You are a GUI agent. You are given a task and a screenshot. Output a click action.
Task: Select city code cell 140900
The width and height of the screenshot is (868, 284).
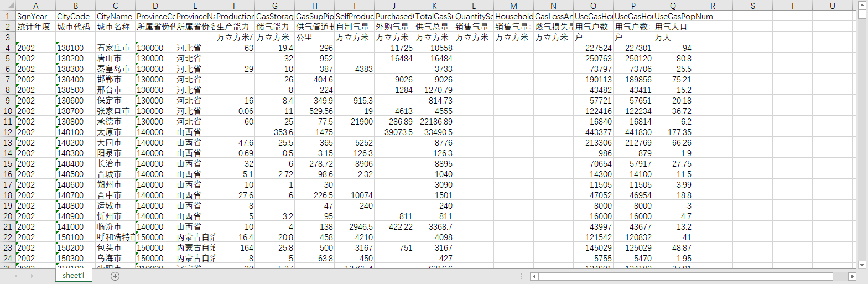75,216
